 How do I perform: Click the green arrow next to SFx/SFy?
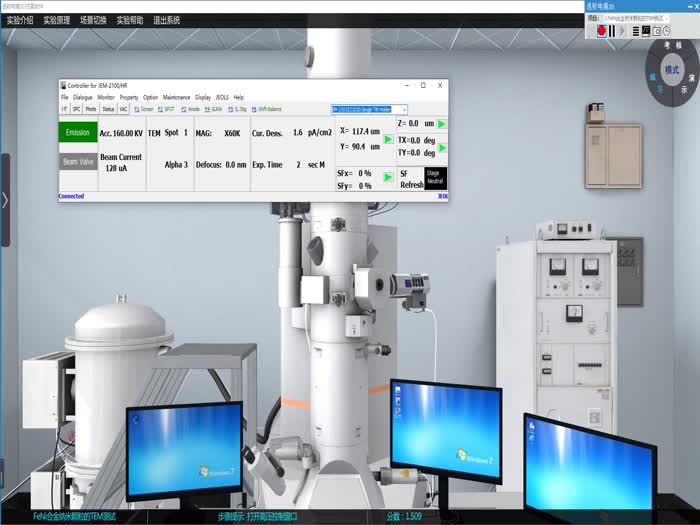[388, 178]
